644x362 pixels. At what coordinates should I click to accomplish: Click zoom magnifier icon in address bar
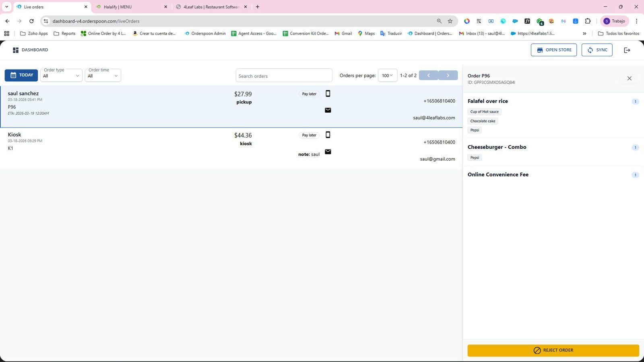click(439, 21)
